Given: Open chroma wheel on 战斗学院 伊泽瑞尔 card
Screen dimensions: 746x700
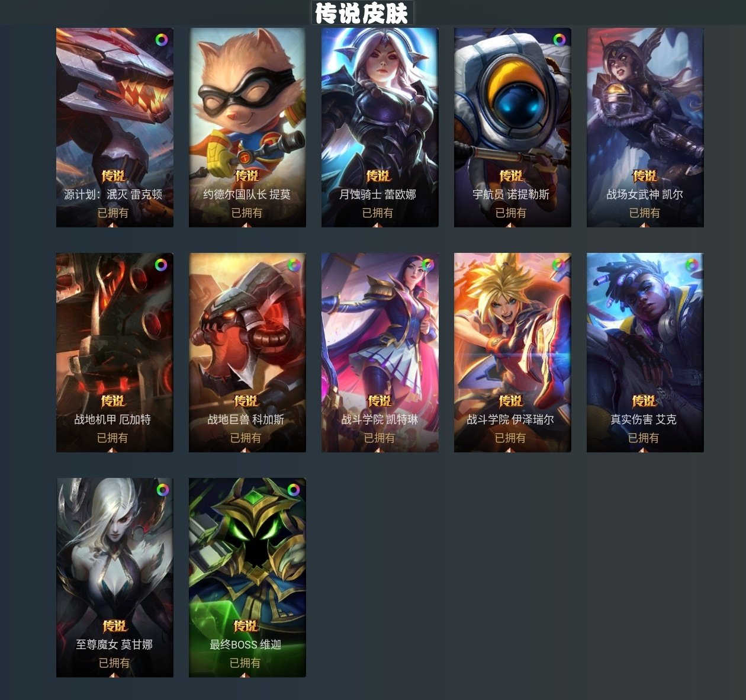Looking at the screenshot, I should pyautogui.click(x=559, y=265).
